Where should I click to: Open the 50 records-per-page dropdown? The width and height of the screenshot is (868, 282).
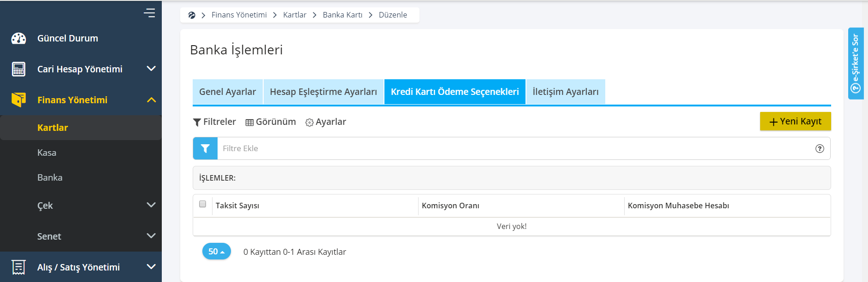tap(217, 251)
